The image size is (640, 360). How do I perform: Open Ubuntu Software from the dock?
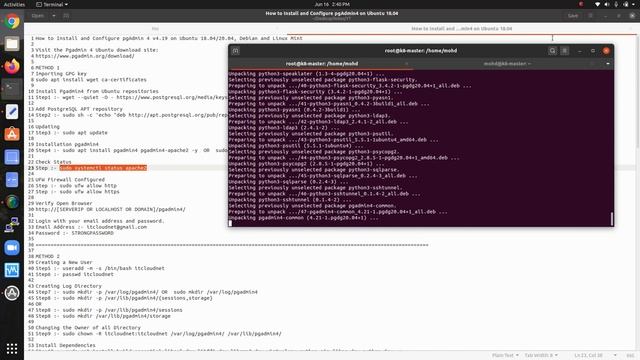12,134
